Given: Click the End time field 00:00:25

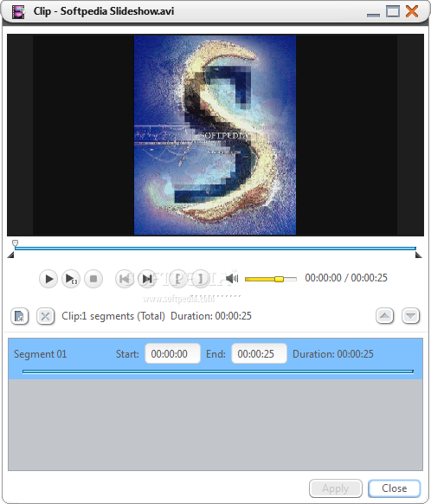Looking at the screenshot, I should coord(259,353).
